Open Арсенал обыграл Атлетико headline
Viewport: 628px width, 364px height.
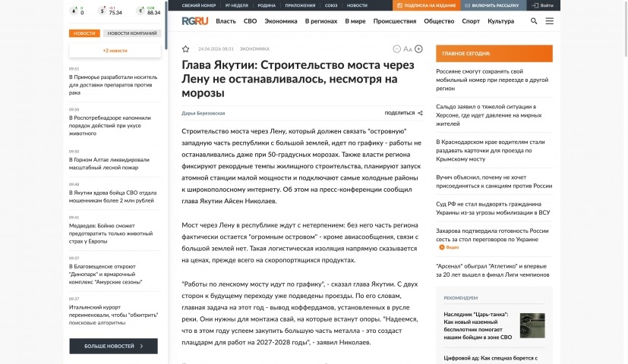pos(493,271)
